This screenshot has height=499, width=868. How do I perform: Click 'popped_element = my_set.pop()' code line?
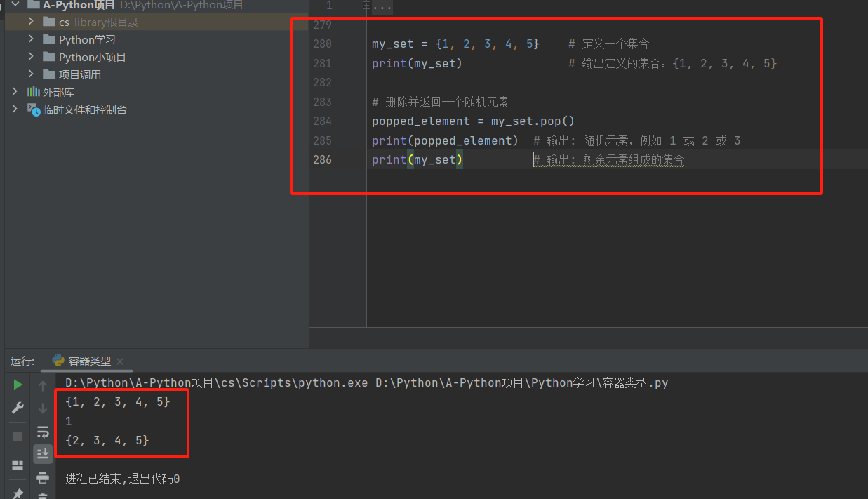pos(473,121)
